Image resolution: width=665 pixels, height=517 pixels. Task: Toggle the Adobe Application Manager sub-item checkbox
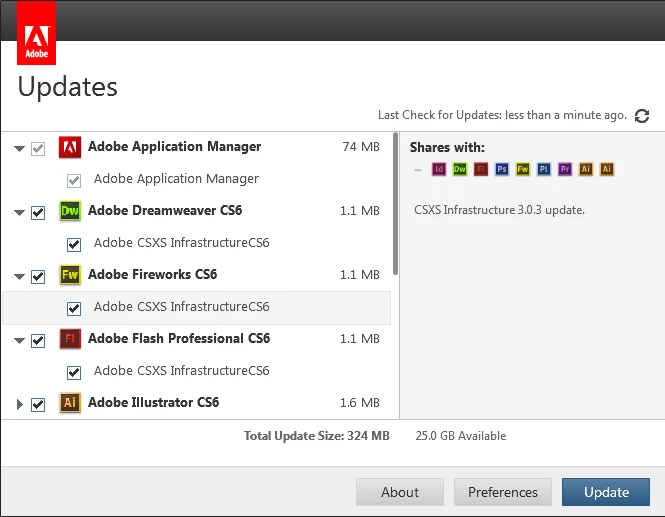[x=74, y=181]
